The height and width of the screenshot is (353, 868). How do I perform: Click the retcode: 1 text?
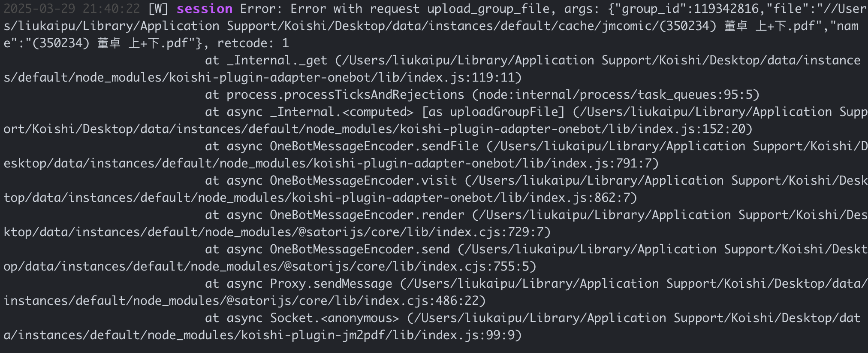coord(253,43)
